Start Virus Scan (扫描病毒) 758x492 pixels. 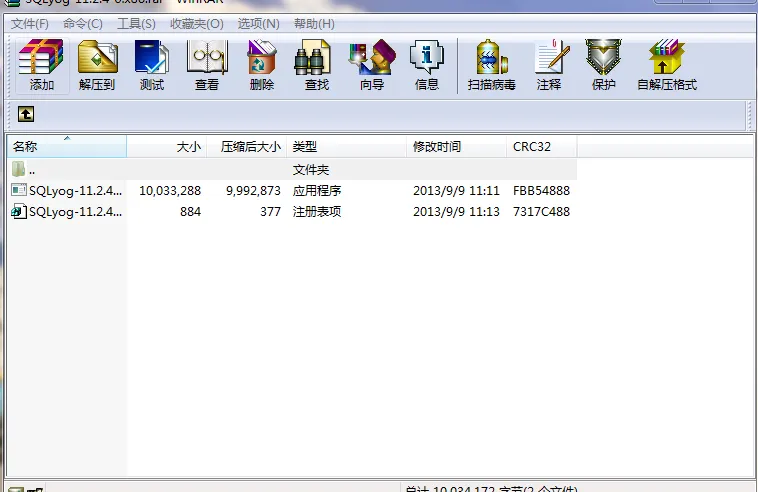pos(491,65)
